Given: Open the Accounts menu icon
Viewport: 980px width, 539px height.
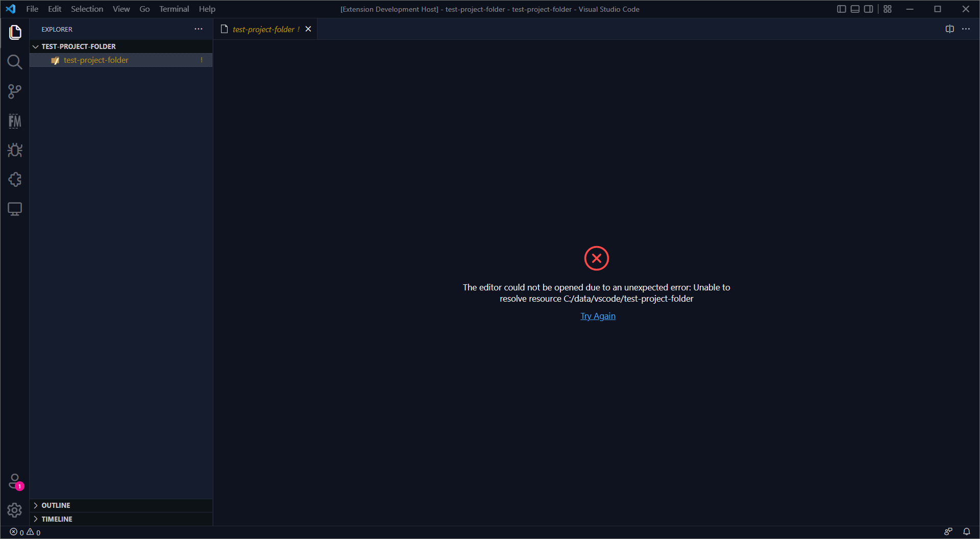Looking at the screenshot, I should click(x=15, y=481).
